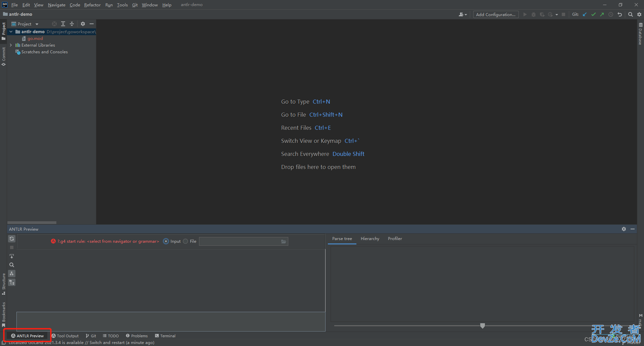The image size is (644, 346).
Task: Click the antlr-demo breadcrumb in navigation bar
Action: pyautogui.click(x=20, y=14)
